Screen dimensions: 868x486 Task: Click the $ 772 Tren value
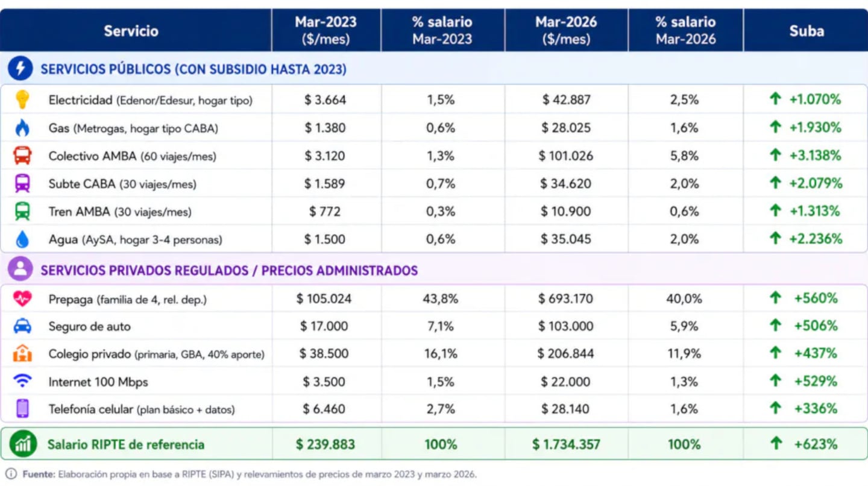[325, 211]
